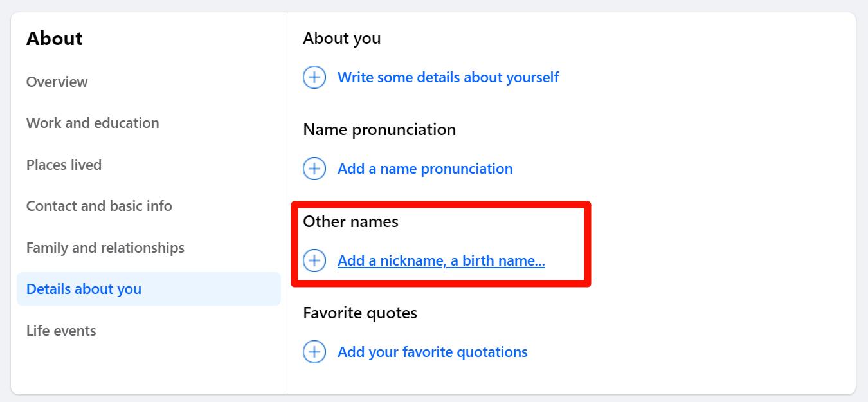The image size is (868, 402).
Task: Click Add a name pronunciation link
Action: 425,169
